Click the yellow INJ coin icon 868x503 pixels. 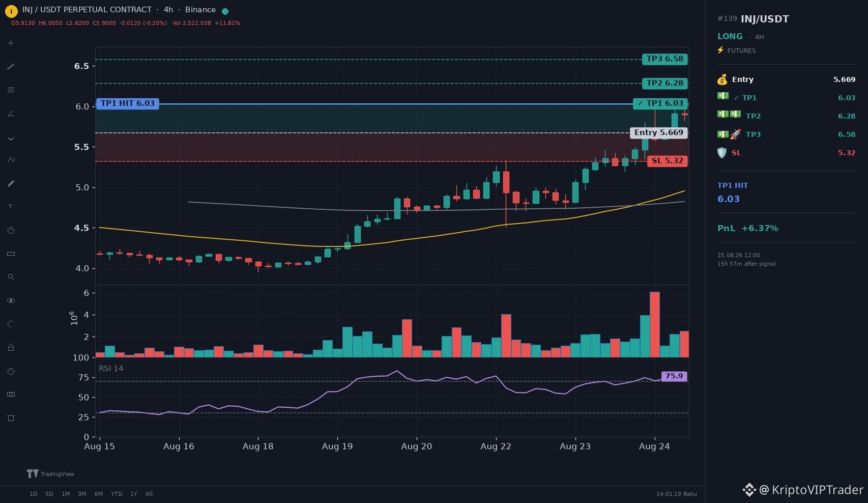(11, 11)
